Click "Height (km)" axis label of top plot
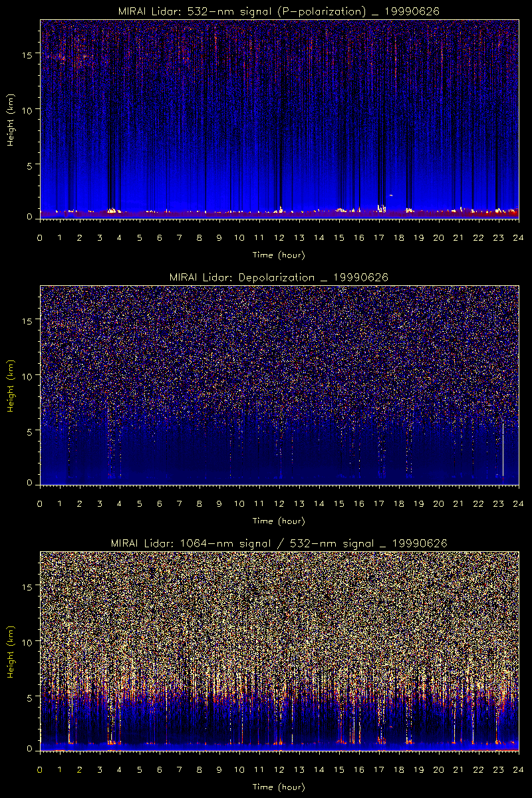 (11, 120)
